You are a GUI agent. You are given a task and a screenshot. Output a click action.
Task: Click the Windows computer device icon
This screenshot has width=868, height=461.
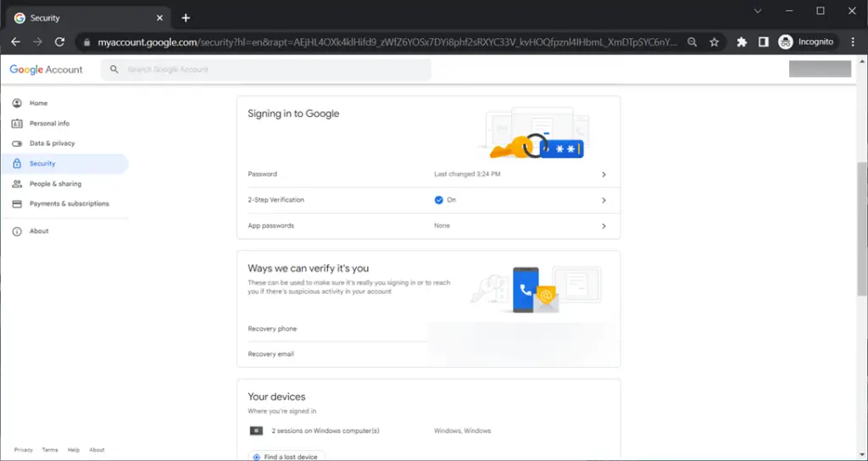(256, 430)
